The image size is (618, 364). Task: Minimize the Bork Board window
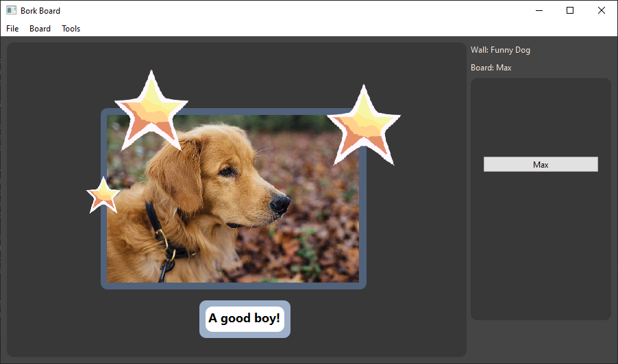click(539, 10)
